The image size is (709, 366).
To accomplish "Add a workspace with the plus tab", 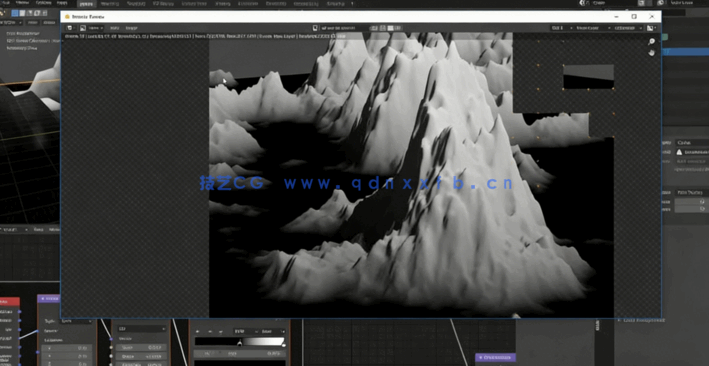I will (352, 4).
